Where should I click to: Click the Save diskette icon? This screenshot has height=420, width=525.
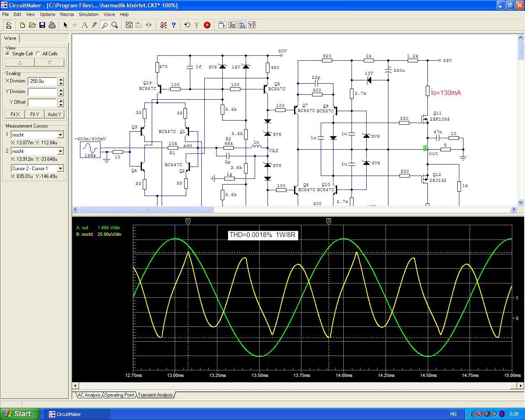point(42,25)
